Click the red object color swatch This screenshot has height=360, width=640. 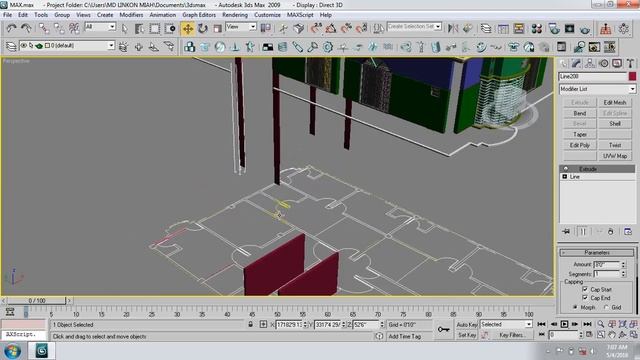coord(632,76)
